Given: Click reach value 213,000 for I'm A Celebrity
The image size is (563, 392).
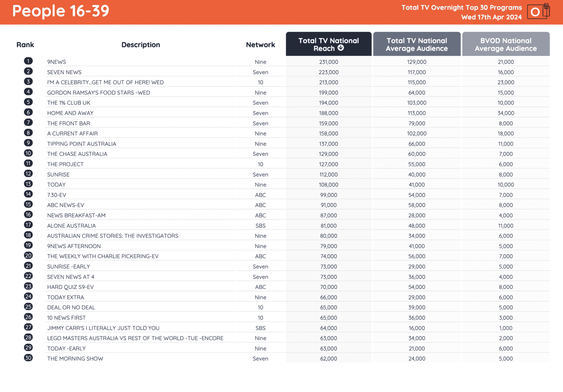Looking at the screenshot, I should point(329,82).
